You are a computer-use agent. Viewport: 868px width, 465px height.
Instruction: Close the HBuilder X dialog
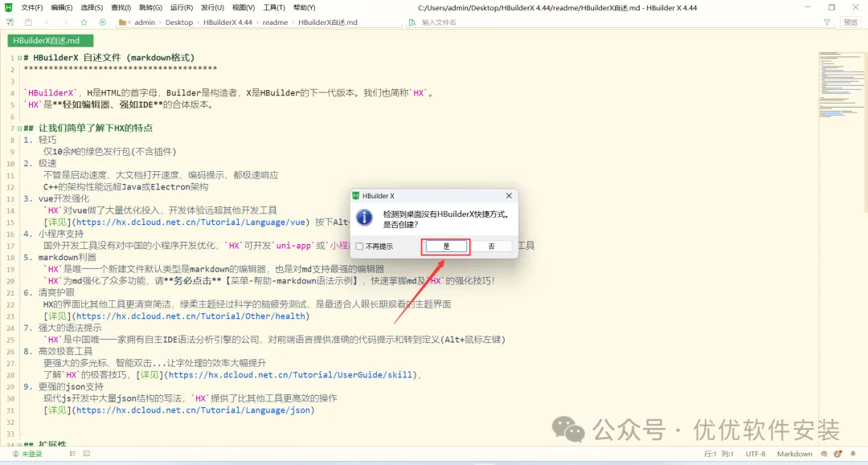pyautogui.click(x=509, y=196)
